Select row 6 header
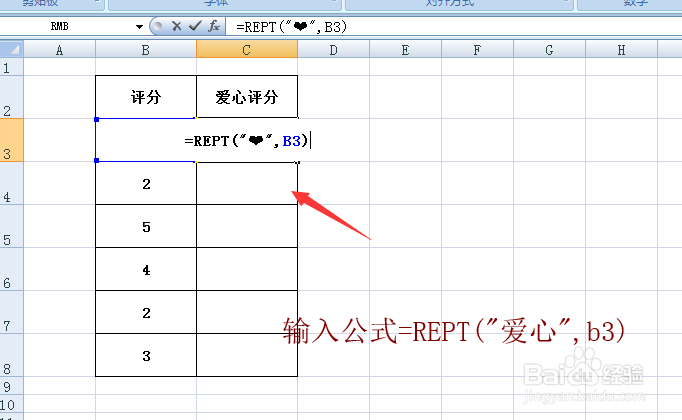 pos(12,269)
